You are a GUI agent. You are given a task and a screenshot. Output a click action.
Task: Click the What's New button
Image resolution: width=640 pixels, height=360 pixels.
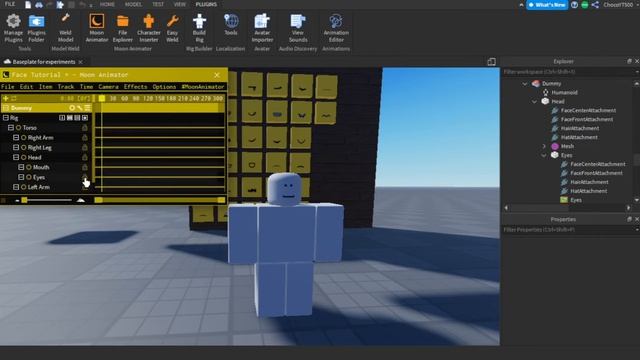[547, 5]
